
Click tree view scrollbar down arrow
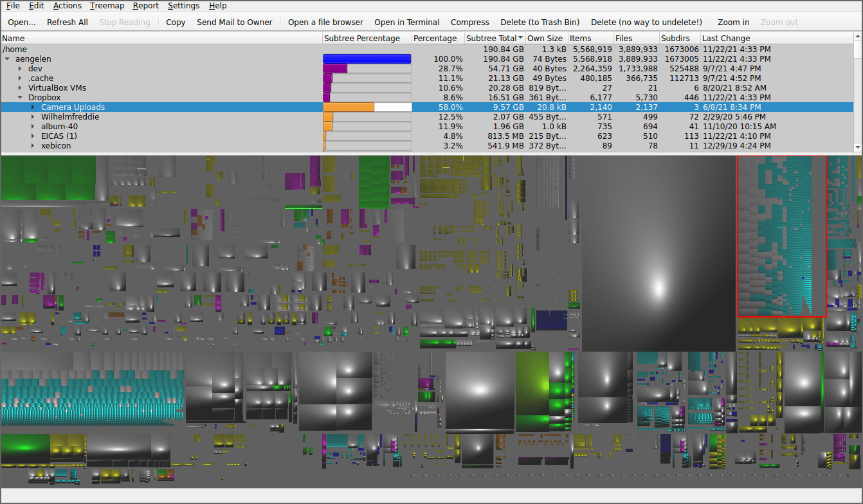[x=857, y=147]
